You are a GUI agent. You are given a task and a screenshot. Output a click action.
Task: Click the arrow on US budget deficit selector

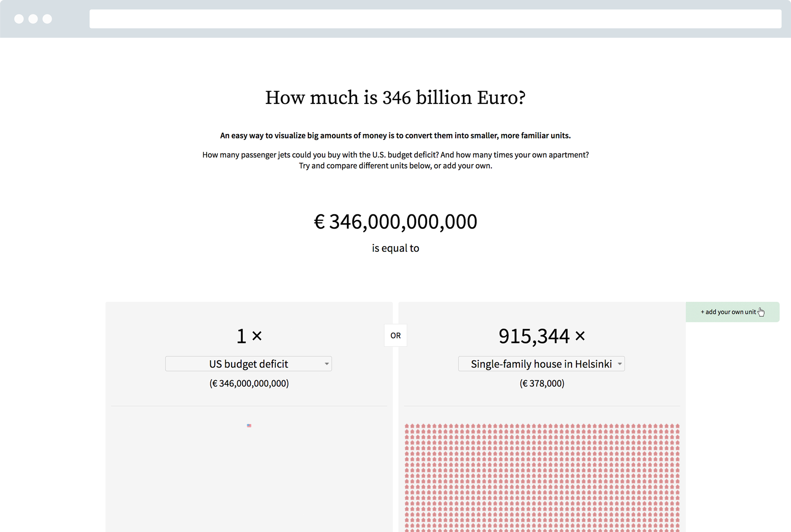tap(327, 364)
